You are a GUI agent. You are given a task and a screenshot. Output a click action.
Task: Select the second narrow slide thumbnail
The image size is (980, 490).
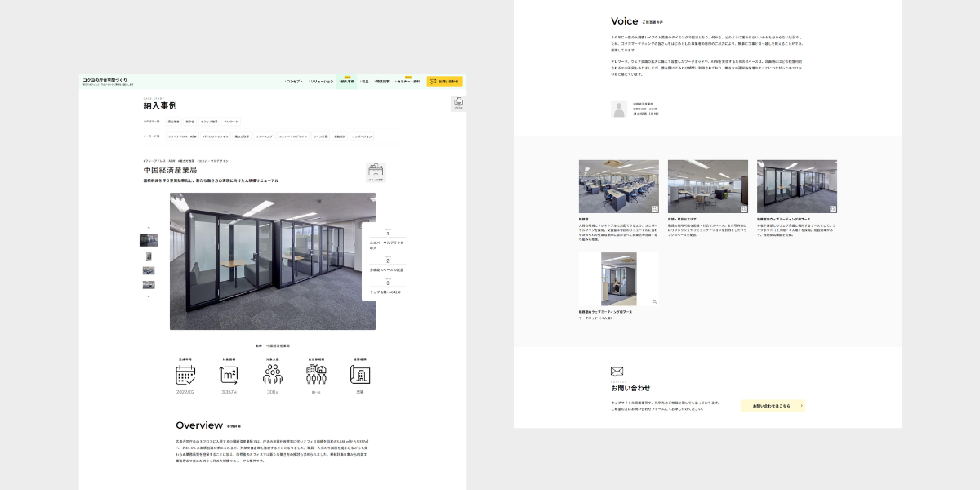pos(149,256)
